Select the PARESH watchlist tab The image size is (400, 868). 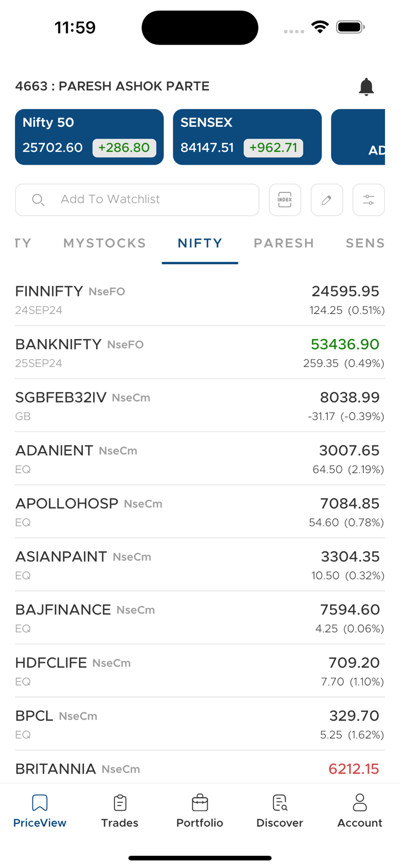click(x=284, y=243)
